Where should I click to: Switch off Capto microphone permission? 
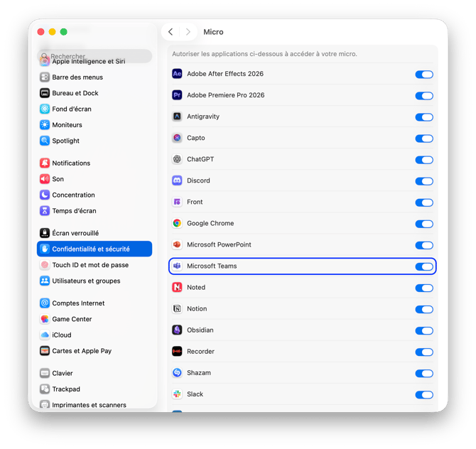423,139
